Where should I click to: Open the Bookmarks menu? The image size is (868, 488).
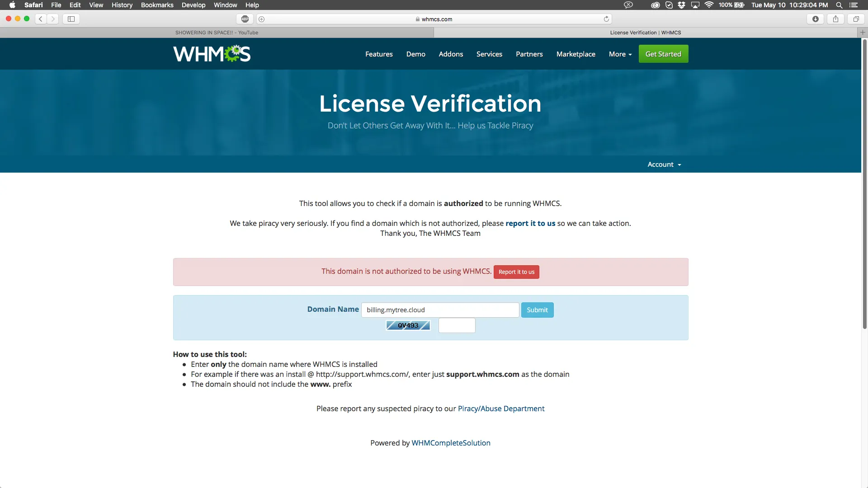[157, 5]
